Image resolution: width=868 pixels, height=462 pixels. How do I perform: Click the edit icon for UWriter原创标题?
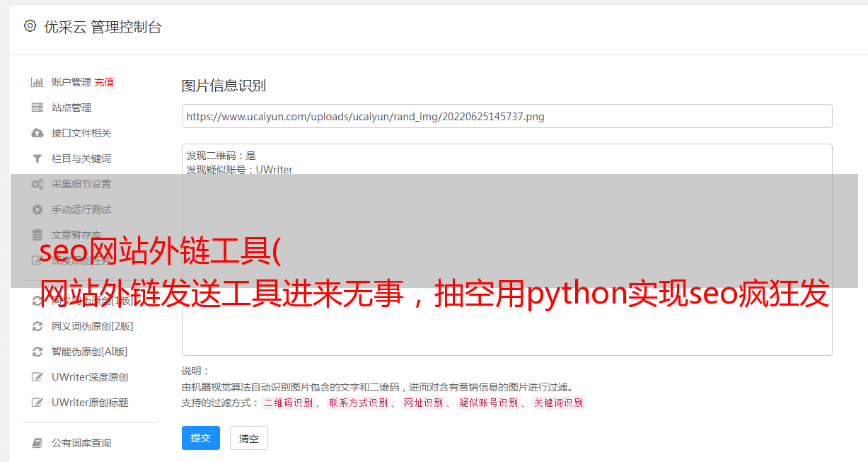pos(37,403)
